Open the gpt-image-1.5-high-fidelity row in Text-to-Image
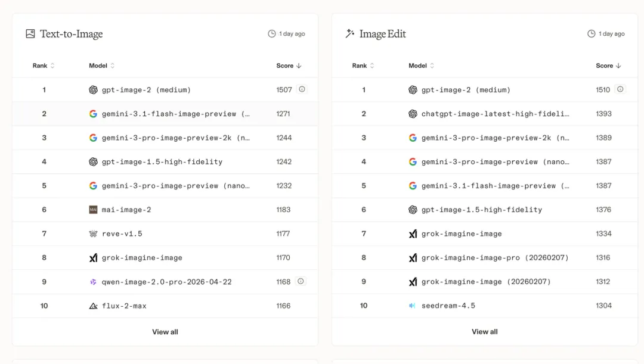Viewport: 644px width, 364px height. point(162,161)
